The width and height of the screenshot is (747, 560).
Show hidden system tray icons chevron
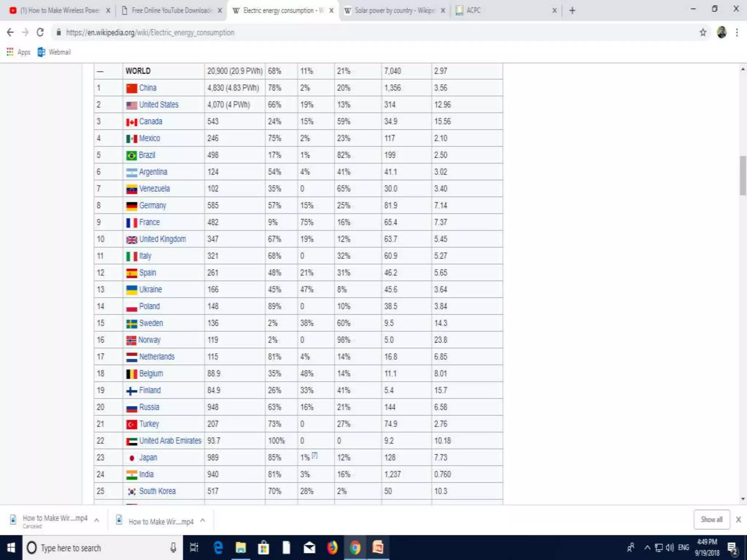(x=647, y=548)
